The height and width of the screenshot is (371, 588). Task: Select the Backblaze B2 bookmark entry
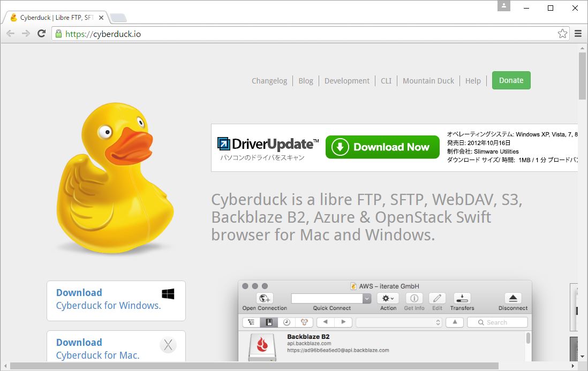tap(382, 347)
